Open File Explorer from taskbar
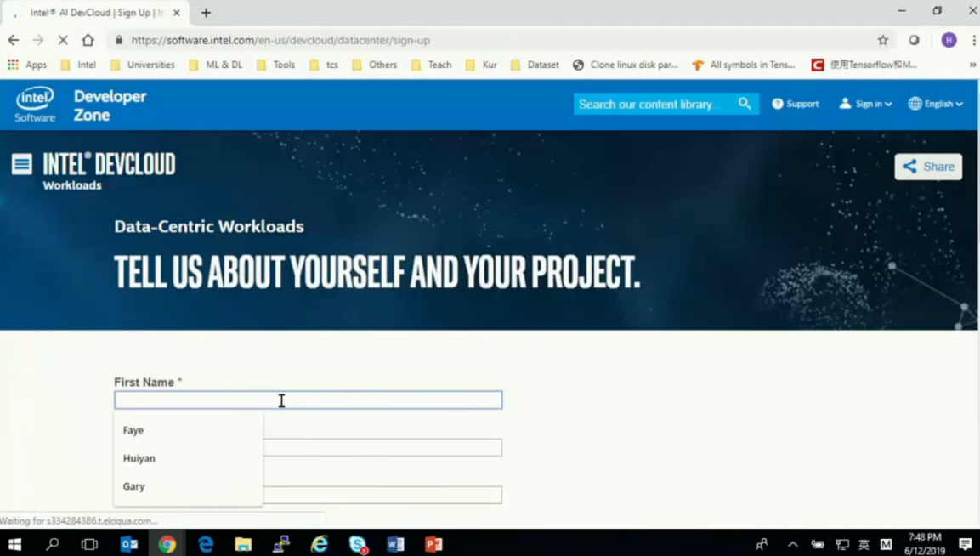This screenshot has width=980, height=556. pyautogui.click(x=243, y=544)
